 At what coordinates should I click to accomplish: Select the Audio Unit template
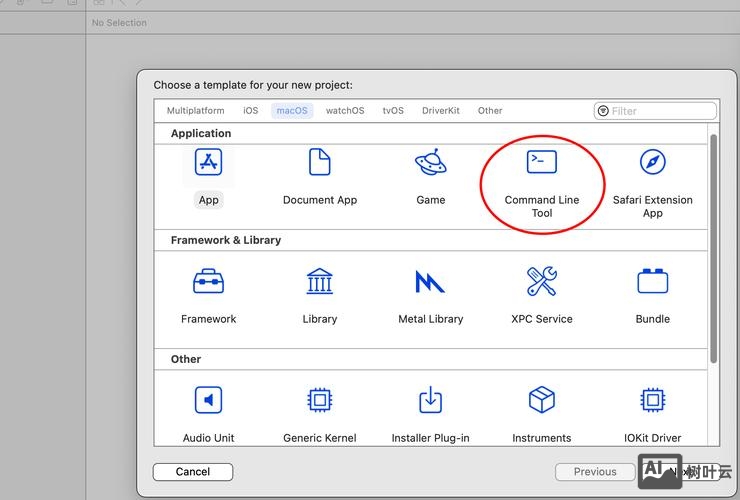[x=208, y=401]
